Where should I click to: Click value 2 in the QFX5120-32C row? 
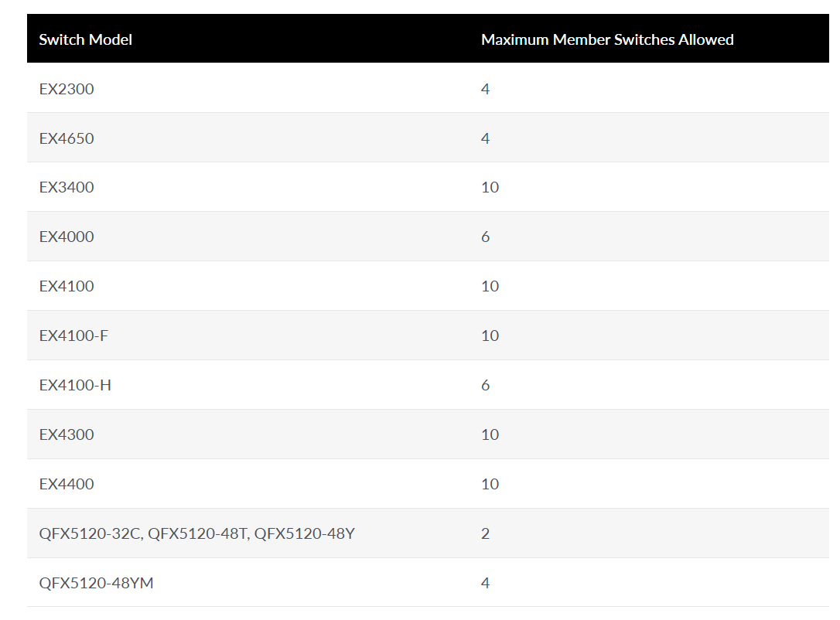[485, 533]
